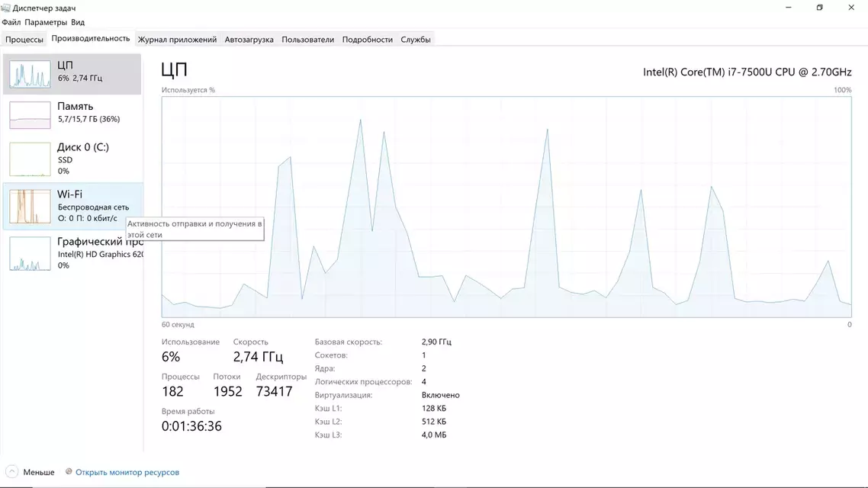The height and width of the screenshot is (488, 868).
Task: Open the Журнал приложений tab
Action: click(x=177, y=40)
